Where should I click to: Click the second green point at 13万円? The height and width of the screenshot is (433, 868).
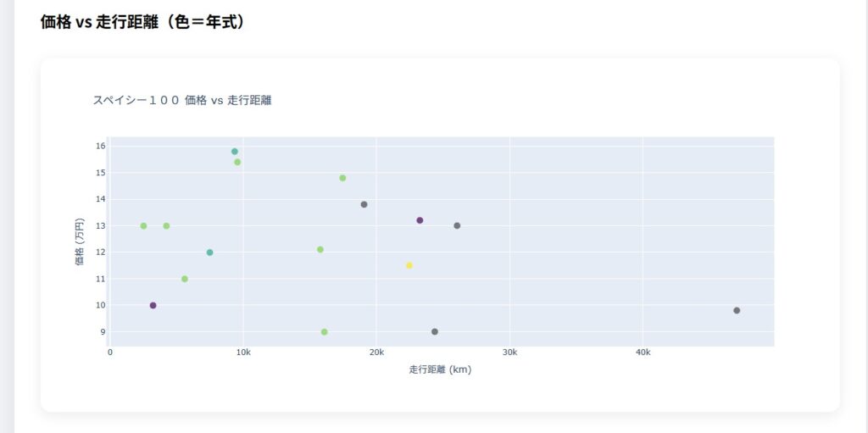click(166, 225)
